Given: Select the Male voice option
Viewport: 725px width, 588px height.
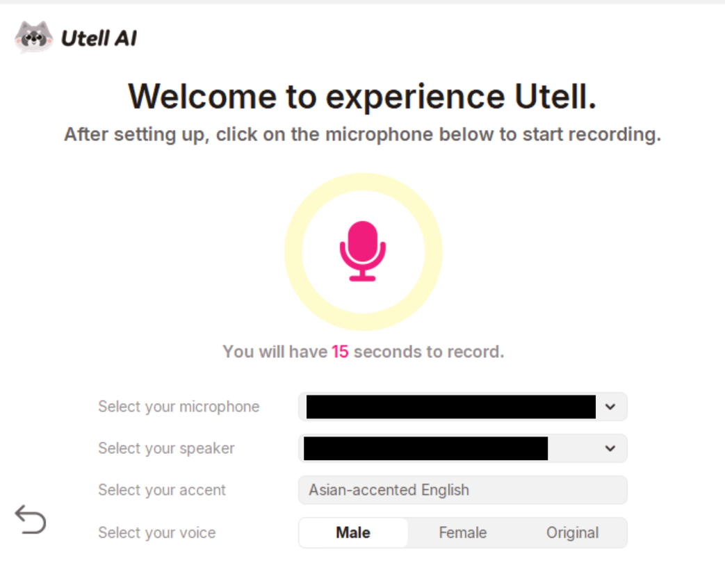Looking at the screenshot, I should point(353,533).
